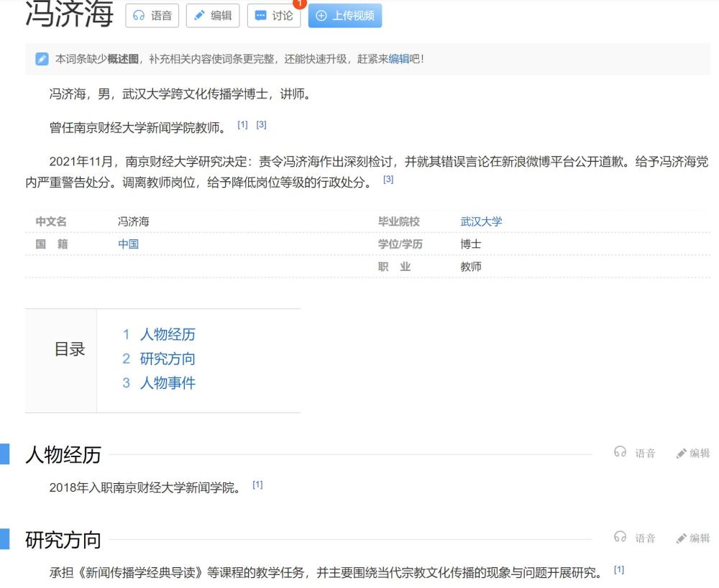
Task: Click the 目录 heading label
Action: [x=70, y=349]
